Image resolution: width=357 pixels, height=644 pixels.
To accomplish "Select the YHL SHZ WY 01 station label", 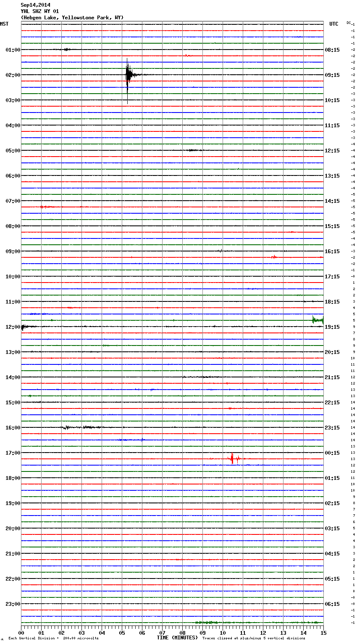I will point(40,11).
